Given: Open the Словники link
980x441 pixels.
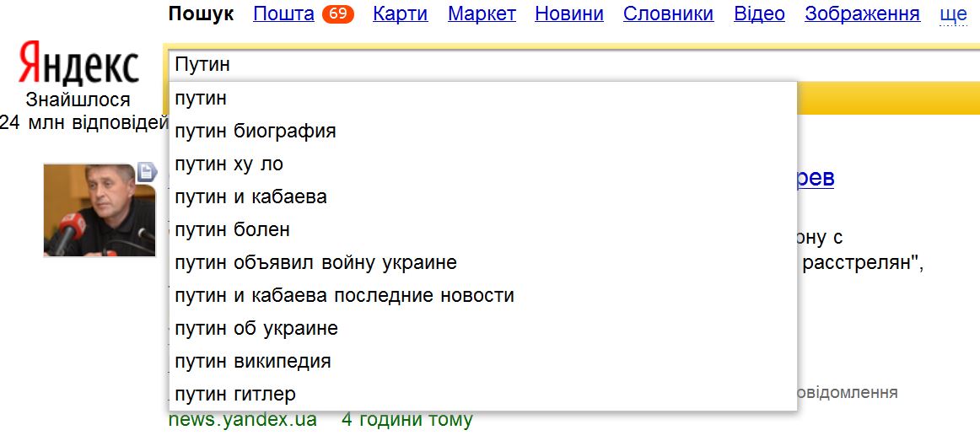Looking at the screenshot, I should 668,13.
